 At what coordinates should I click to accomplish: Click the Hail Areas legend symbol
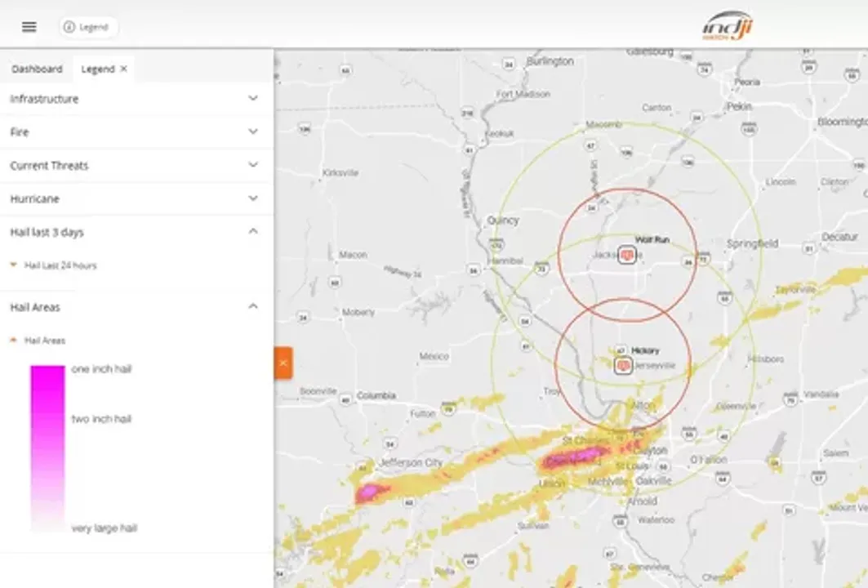[13, 340]
